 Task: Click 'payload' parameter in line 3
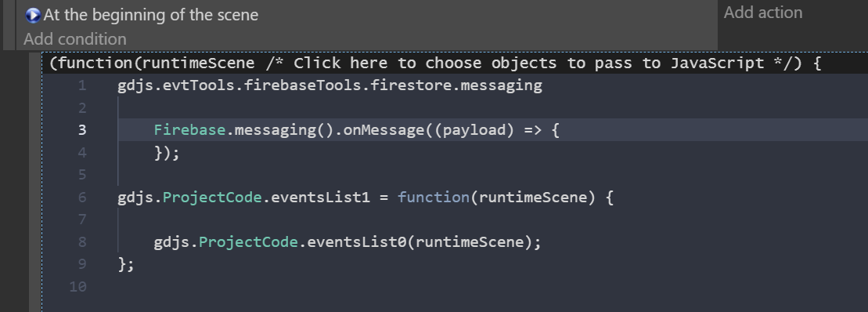click(x=474, y=130)
